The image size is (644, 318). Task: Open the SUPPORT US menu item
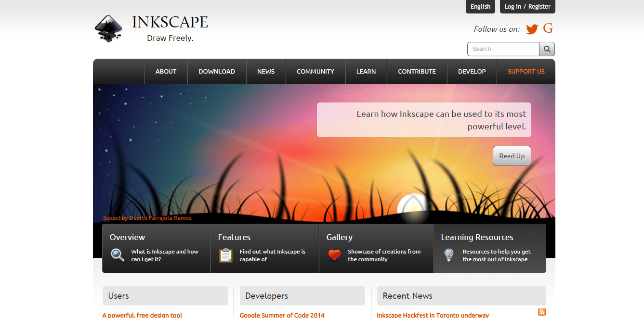pyautogui.click(x=526, y=71)
